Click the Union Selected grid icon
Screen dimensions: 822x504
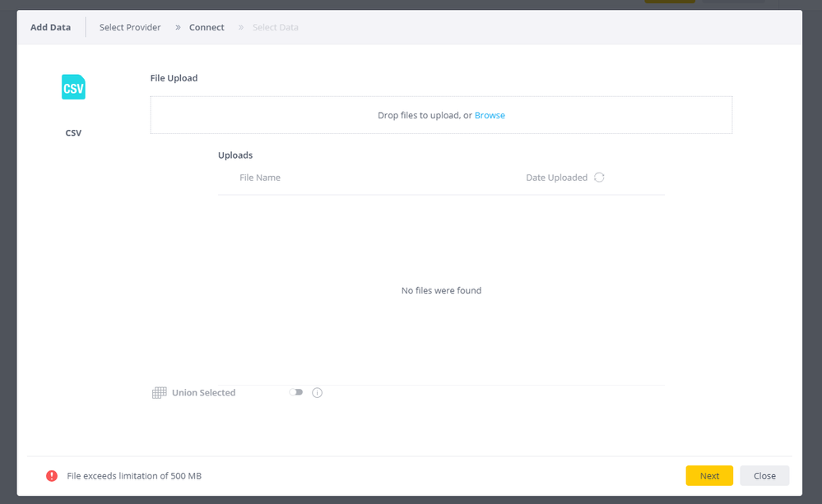click(159, 393)
